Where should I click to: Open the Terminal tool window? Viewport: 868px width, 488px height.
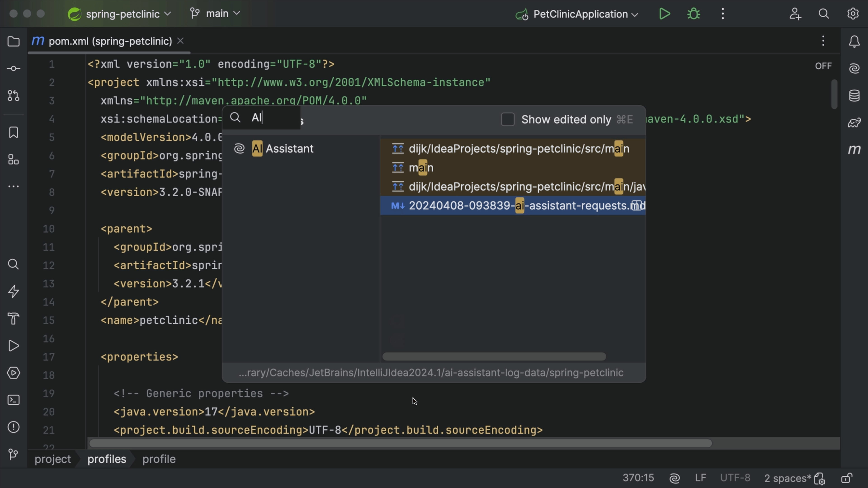point(14,400)
